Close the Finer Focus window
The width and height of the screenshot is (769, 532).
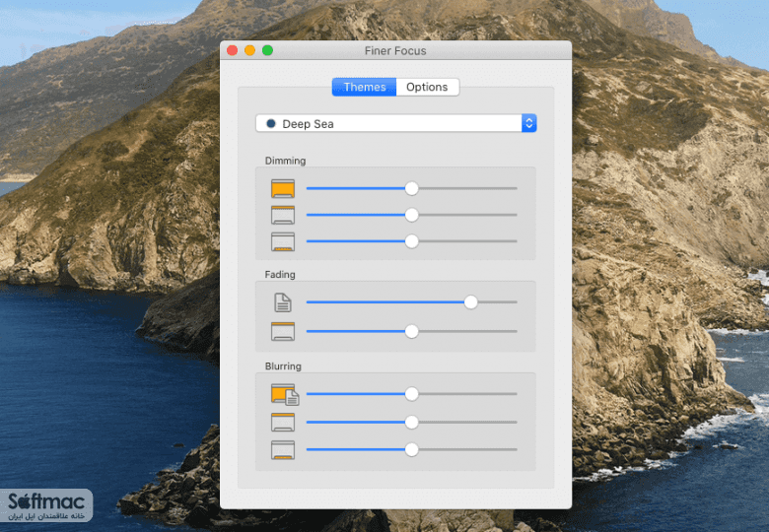click(x=233, y=50)
